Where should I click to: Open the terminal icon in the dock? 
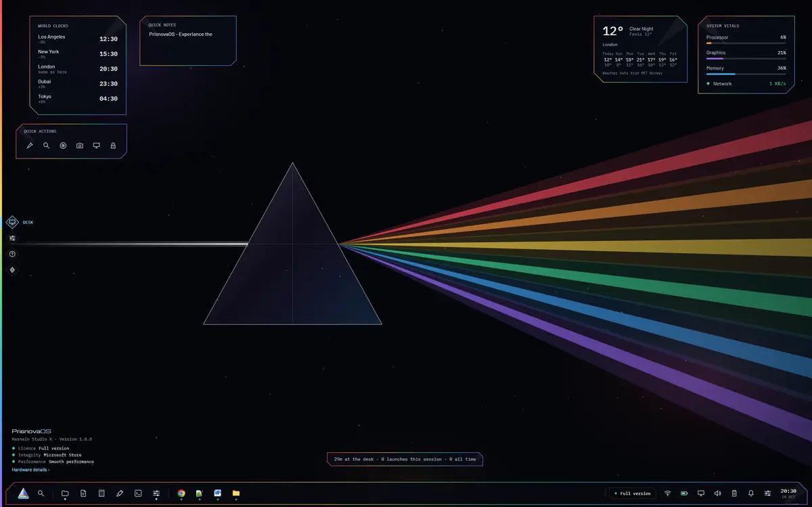138,493
